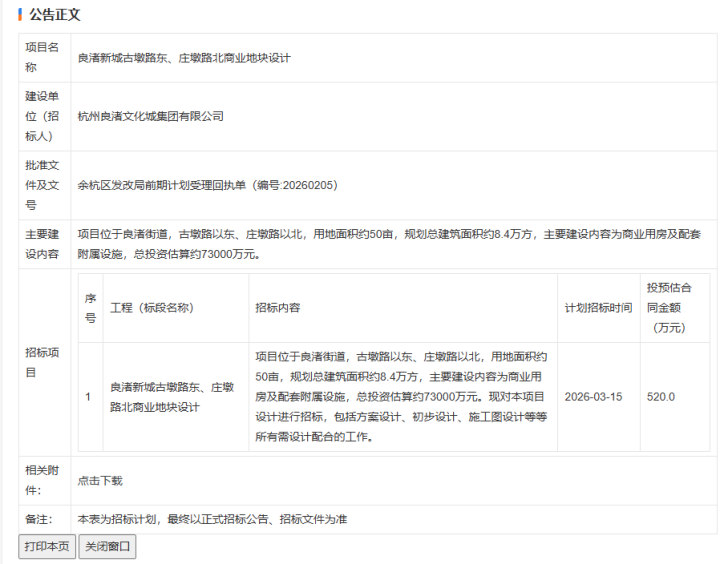The image size is (720, 564).
Task: Select the 批准文件及文号 row label
Action: coord(42,185)
